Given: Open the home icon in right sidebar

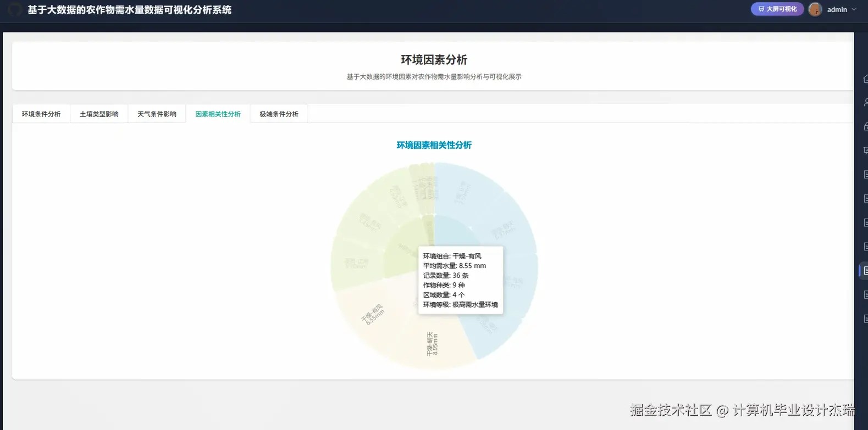Looking at the screenshot, I should (x=865, y=79).
